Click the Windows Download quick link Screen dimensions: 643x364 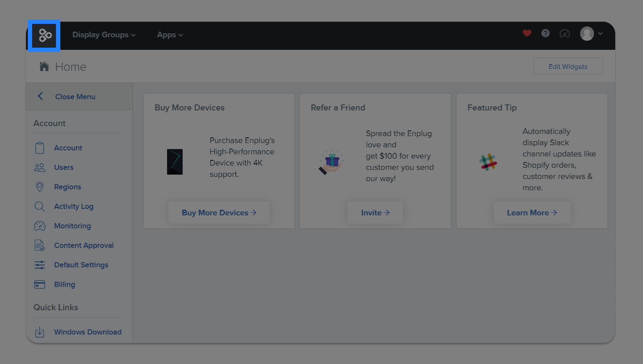coord(88,332)
